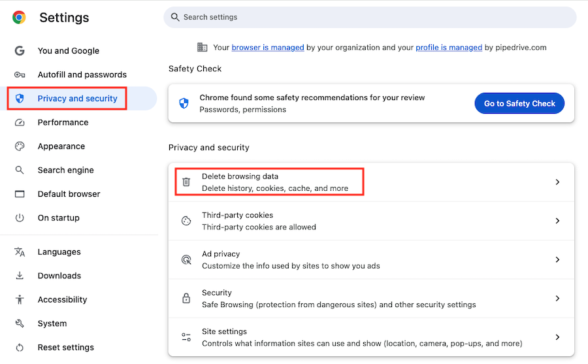Open Site settings chevron arrow
This screenshot has width=588, height=364.
click(x=557, y=337)
